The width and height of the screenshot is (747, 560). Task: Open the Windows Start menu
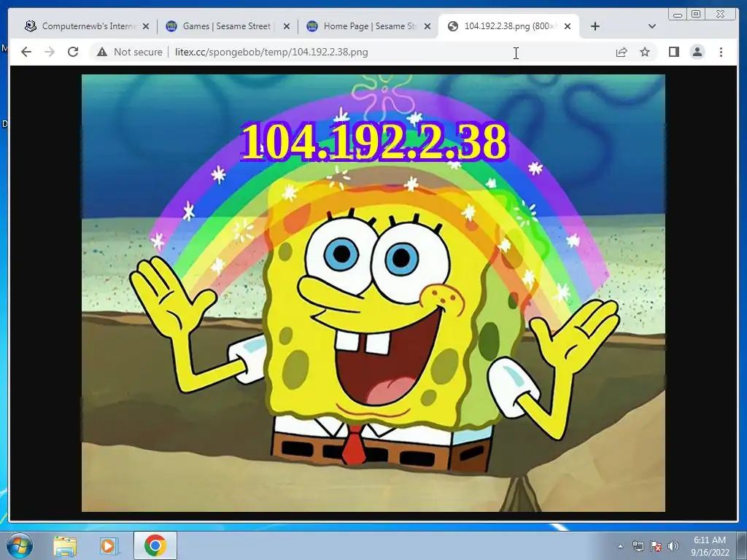pos(20,545)
